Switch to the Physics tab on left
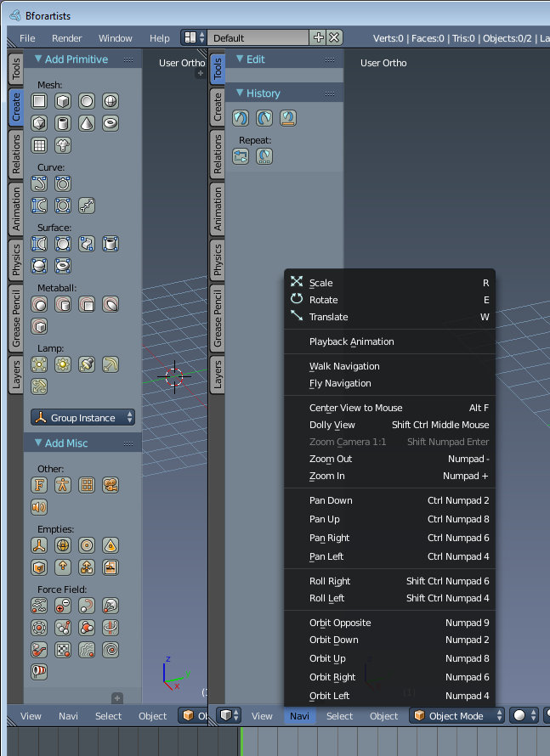550x756 pixels. coord(15,259)
